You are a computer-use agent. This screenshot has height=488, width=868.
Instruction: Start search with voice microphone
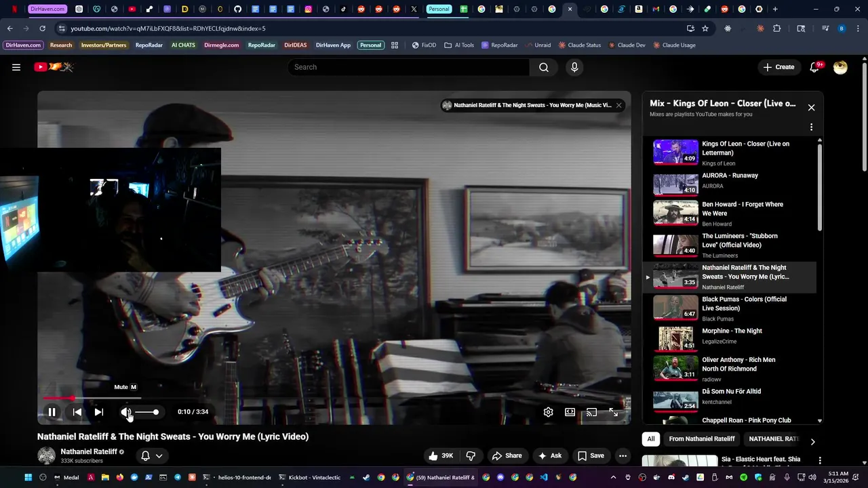574,67
